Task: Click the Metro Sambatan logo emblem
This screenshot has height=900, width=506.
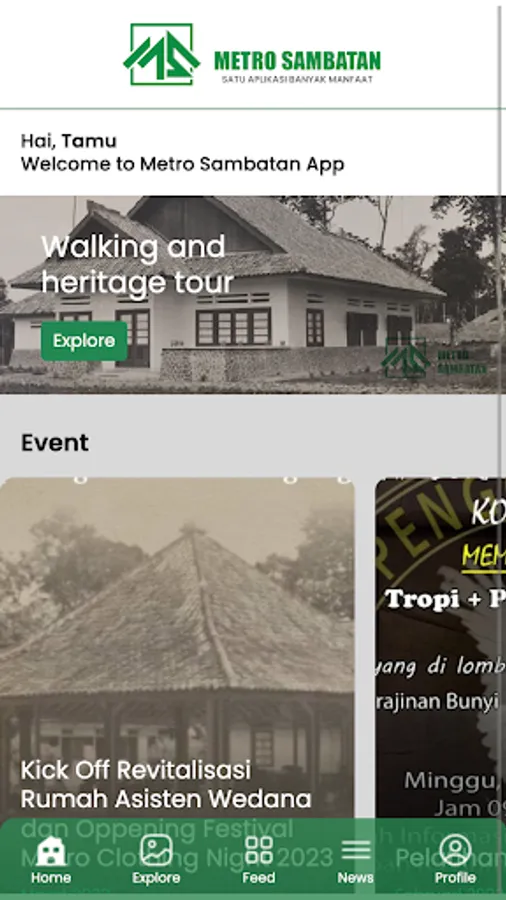Action: pyautogui.click(x=161, y=55)
